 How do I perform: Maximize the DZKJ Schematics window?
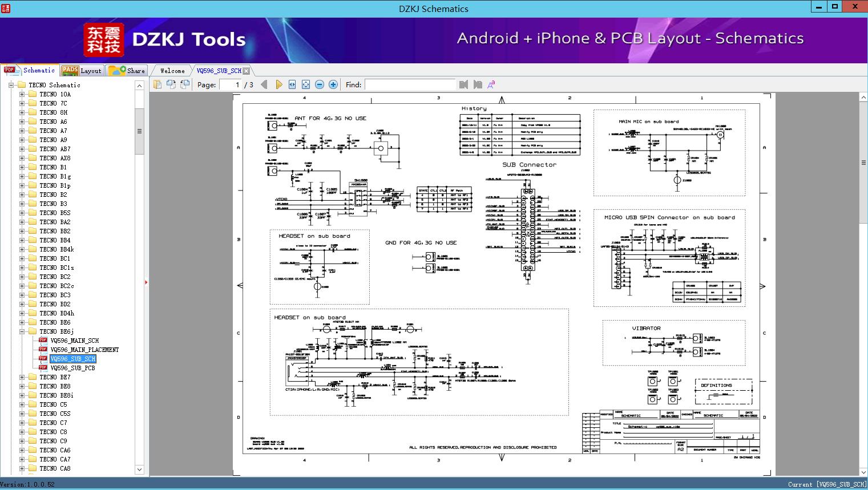click(835, 7)
